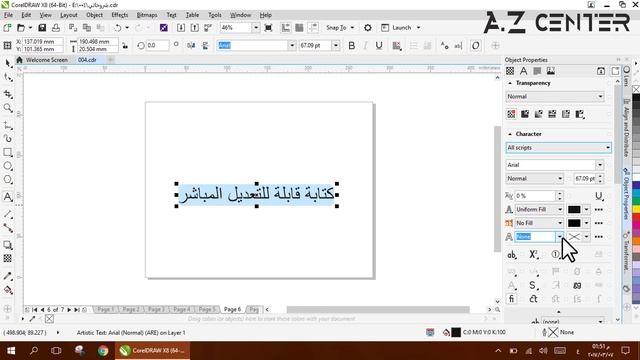Click the Export icon
Viewport: 640px width, 360px height.
click(195, 28)
